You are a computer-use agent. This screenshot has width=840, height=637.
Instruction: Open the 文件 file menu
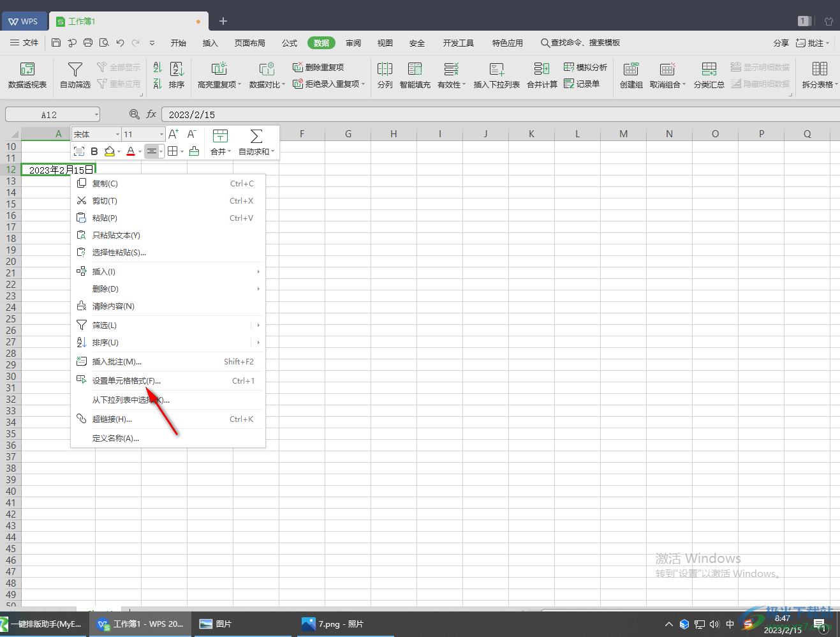(24, 43)
